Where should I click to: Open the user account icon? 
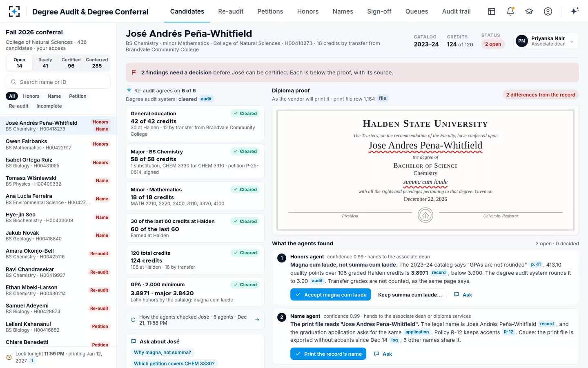pyautogui.click(x=548, y=11)
